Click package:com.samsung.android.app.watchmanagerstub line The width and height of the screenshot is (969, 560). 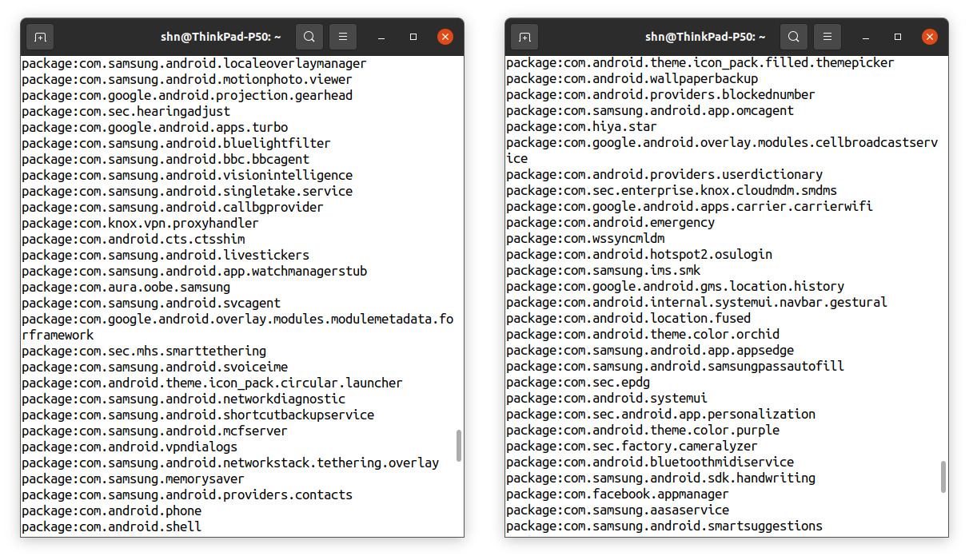pyautogui.click(x=194, y=271)
